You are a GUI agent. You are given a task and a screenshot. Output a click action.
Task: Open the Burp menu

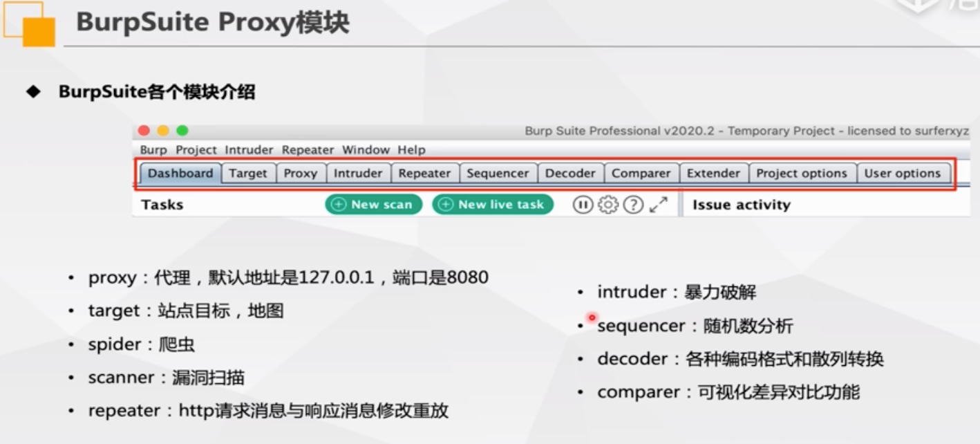pyautogui.click(x=153, y=149)
